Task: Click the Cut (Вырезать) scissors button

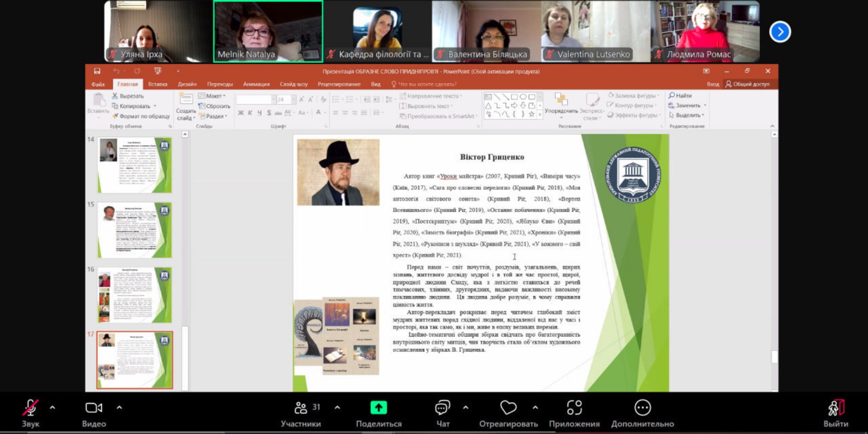Action: coord(128,96)
